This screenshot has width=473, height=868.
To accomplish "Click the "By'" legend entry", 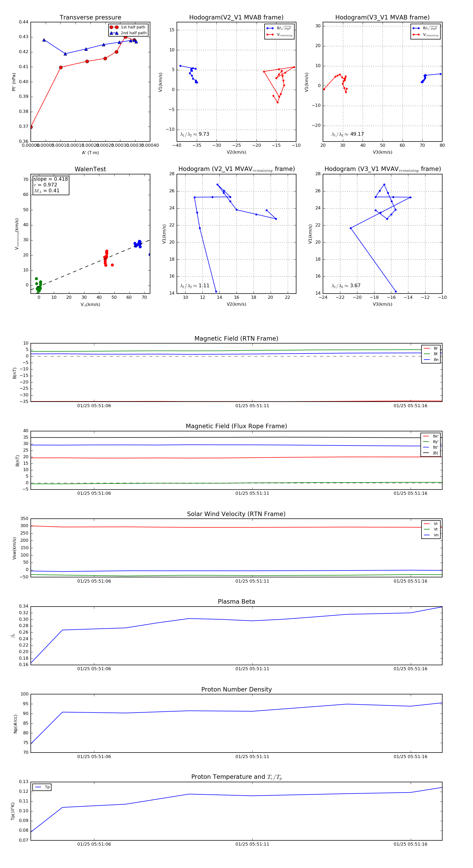I will (x=431, y=442).
